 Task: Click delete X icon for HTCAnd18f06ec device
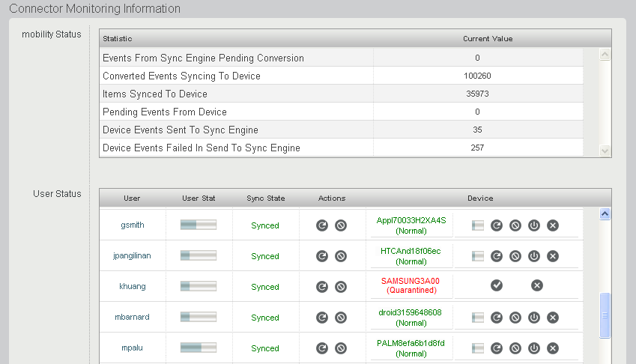553,256
